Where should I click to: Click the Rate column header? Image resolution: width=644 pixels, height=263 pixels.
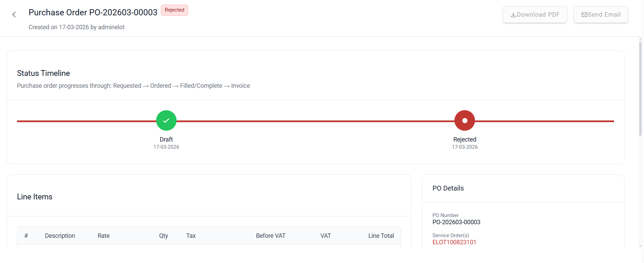pyautogui.click(x=103, y=236)
